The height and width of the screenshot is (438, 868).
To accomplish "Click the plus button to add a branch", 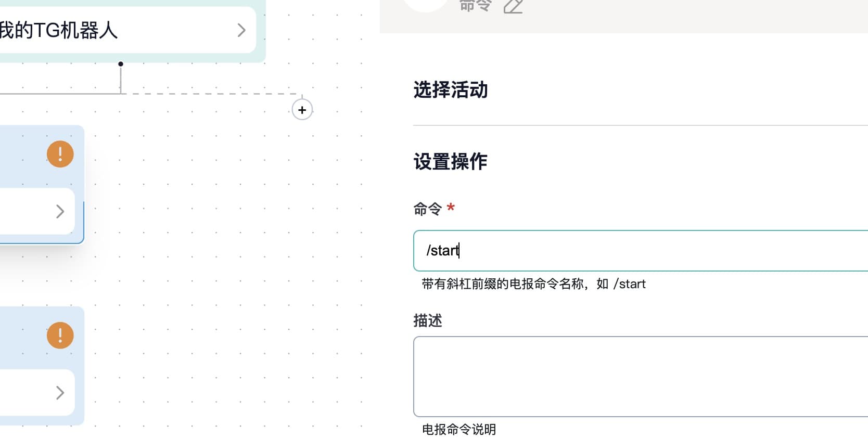I will point(302,110).
